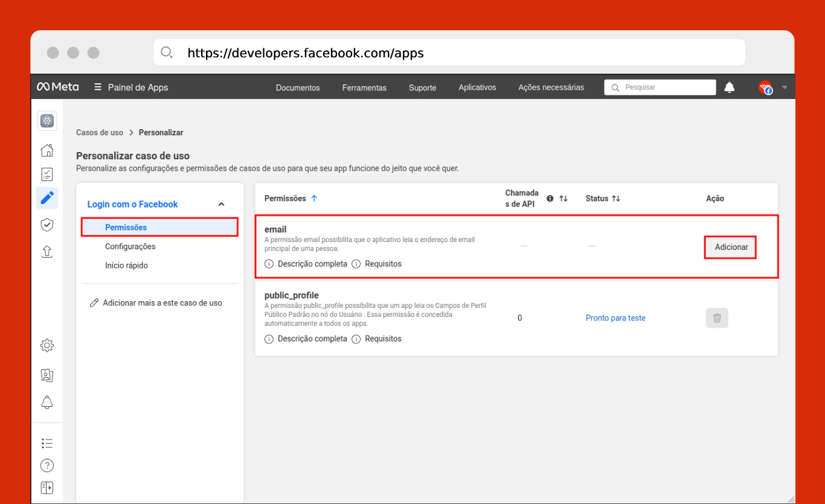Screen dimensions: 825x504
Task: Click Adicionar button for email permission
Action: tap(731, 247)
